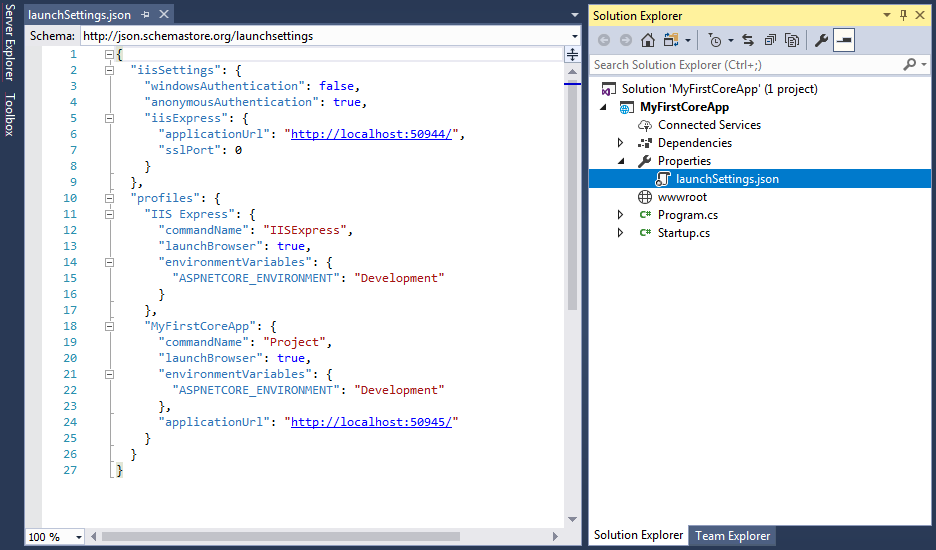This screenshot has width=936, height=550.
Task: Click the vertical scrollbar down arrow
Action: tap(572, 519)
